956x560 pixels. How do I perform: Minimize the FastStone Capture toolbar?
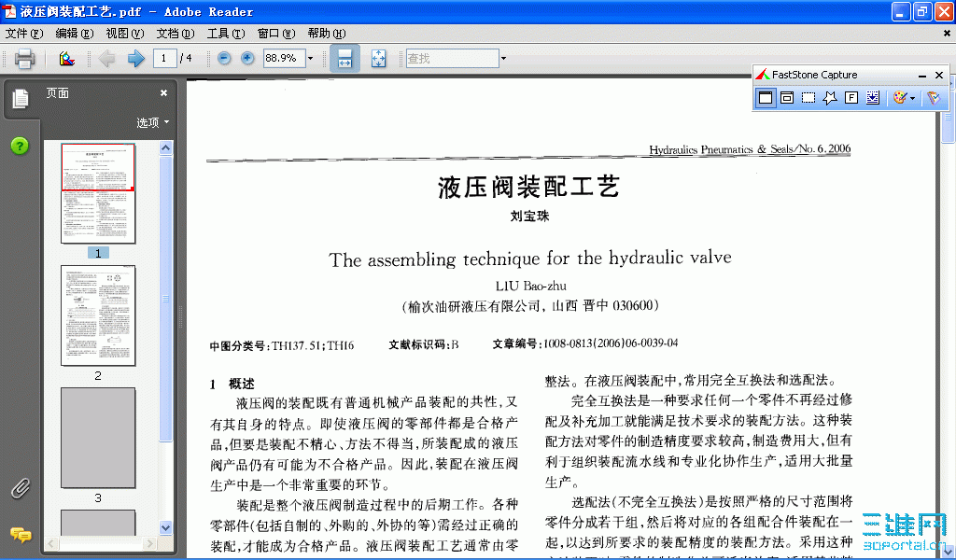[x=922, y=75]
